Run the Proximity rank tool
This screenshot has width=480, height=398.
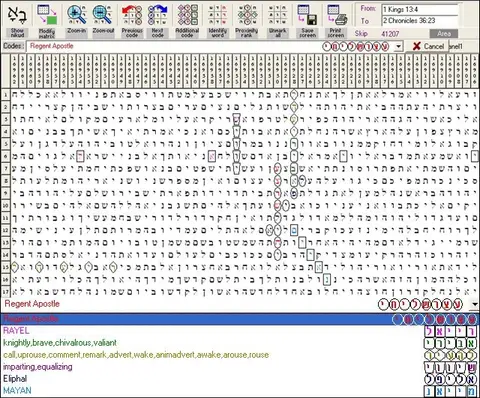point(247,20)
